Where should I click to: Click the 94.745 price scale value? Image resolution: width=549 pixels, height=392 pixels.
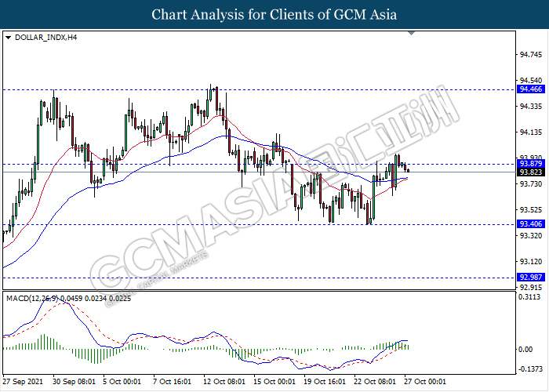(530, 55)
